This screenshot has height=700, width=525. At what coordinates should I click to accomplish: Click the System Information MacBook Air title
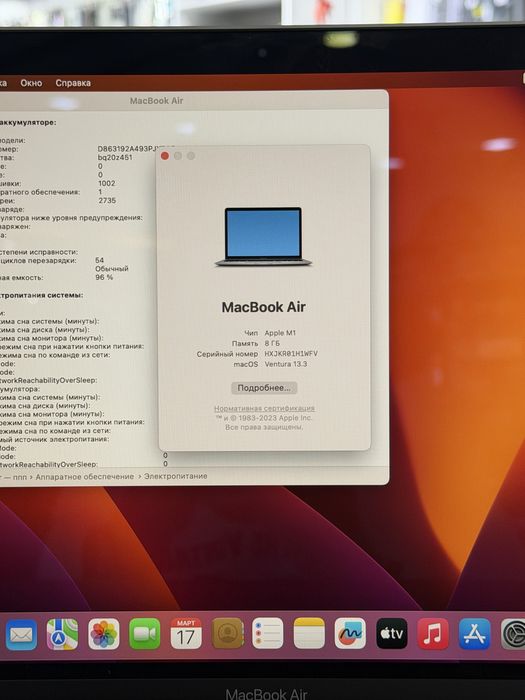pos(157,101)
